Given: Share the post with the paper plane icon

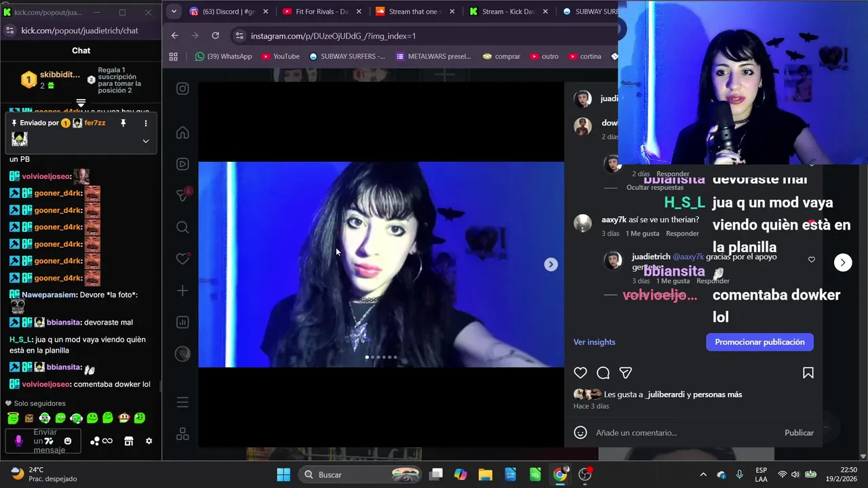Looking at the screenshot, I should tap(625, 373).
